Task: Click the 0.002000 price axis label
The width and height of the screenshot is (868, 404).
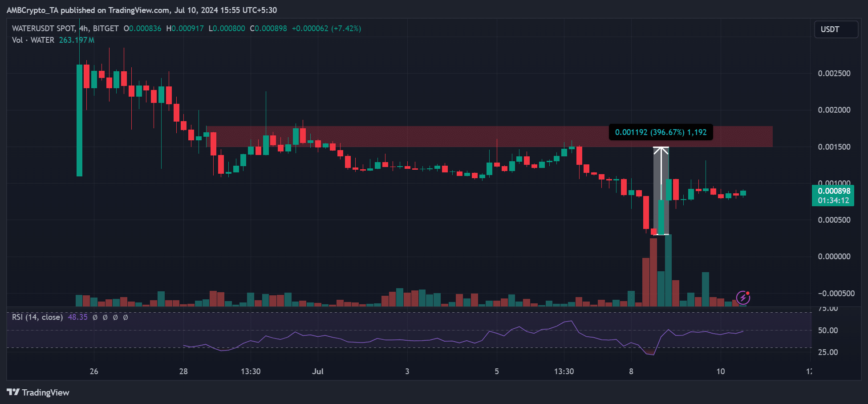Action: [x=834, y=110]
